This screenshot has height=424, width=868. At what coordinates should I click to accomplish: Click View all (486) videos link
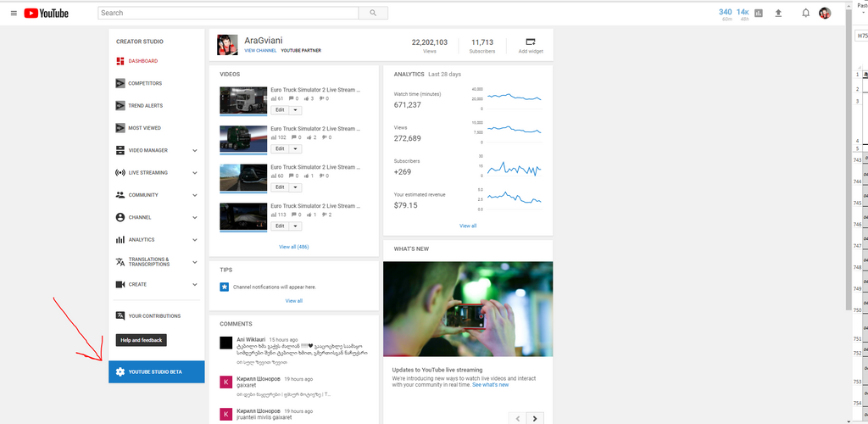(x=294, y=247)
